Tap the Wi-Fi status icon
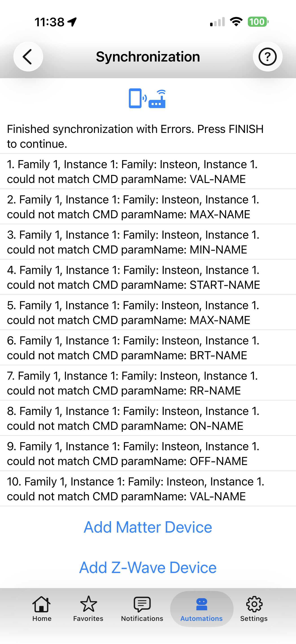 [x=236, y=22]
